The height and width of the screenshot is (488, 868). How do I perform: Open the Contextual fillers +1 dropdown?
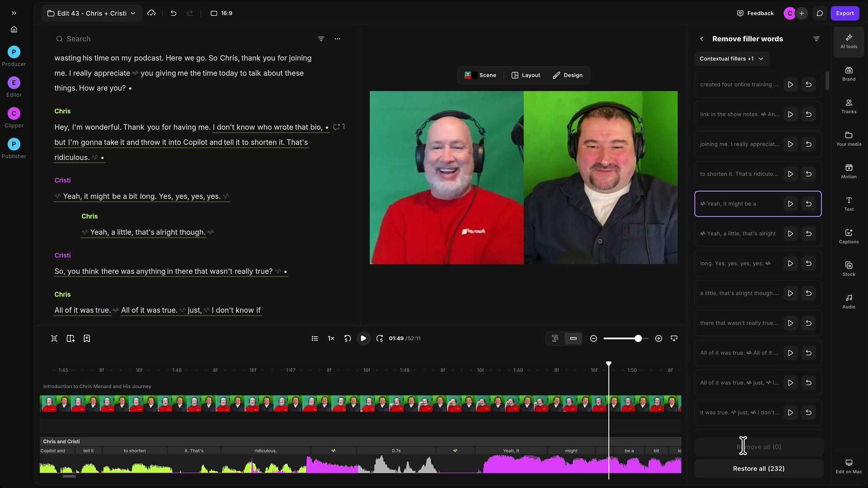point(731,59)
